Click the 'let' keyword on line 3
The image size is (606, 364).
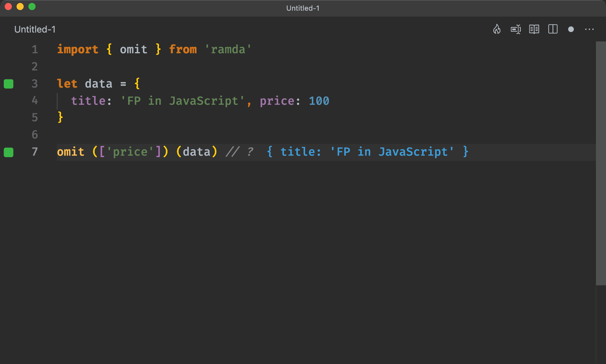[67, 84]
